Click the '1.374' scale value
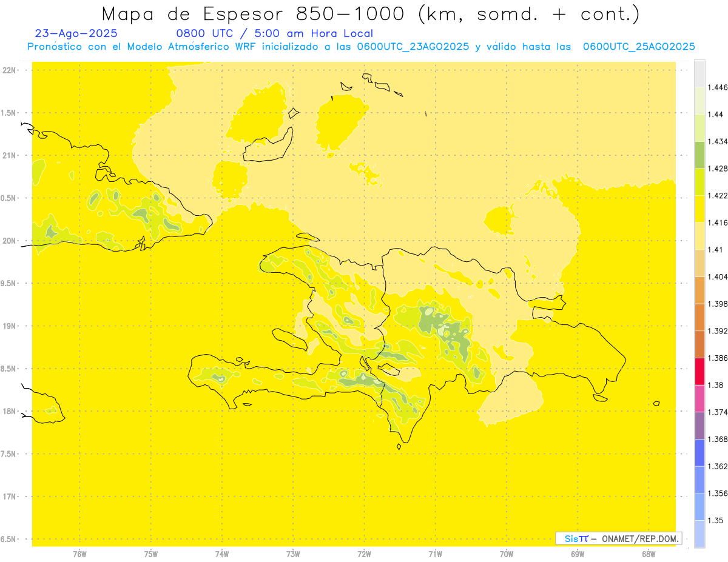728x562 pixels. tap(718, 412)
